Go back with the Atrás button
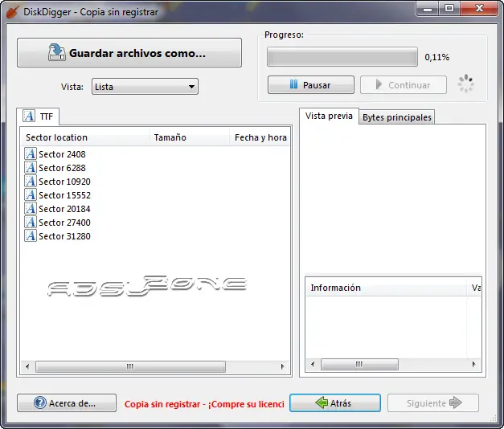504x429 pixels. (x=335, y=403)
